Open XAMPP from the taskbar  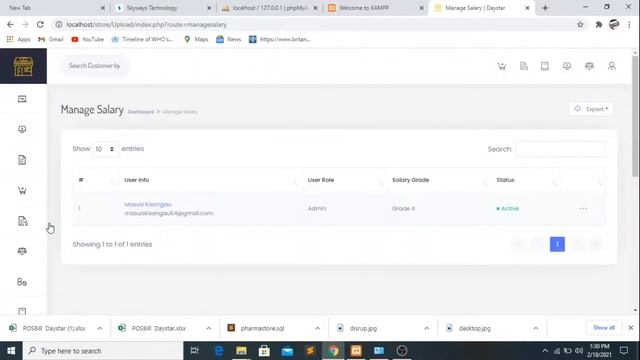coord(356,351)
